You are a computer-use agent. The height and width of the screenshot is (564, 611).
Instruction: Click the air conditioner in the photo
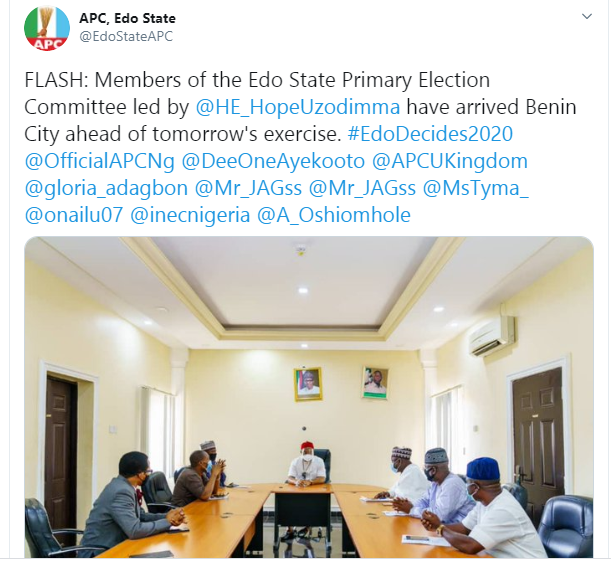point(491,336)
